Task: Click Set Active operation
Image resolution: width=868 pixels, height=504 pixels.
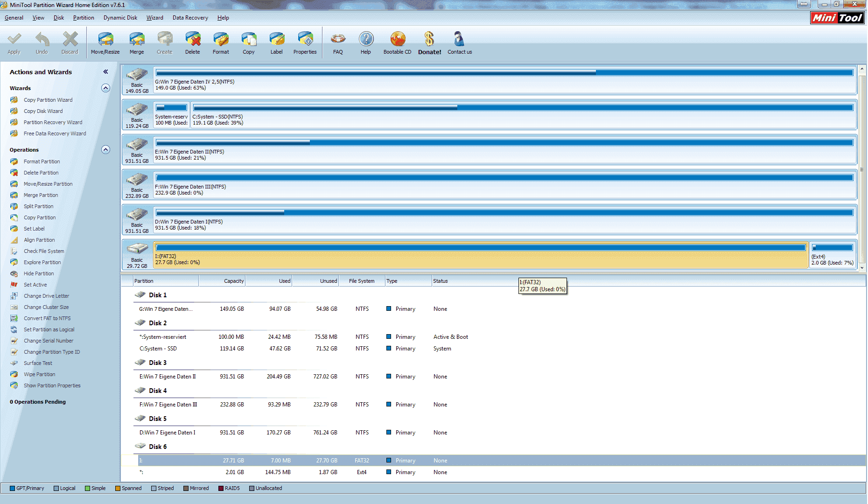Action: pos(35,285)
